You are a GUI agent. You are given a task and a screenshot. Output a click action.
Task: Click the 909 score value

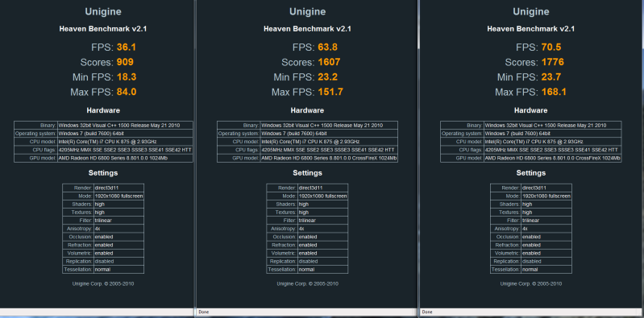click(x=125, y=62)
